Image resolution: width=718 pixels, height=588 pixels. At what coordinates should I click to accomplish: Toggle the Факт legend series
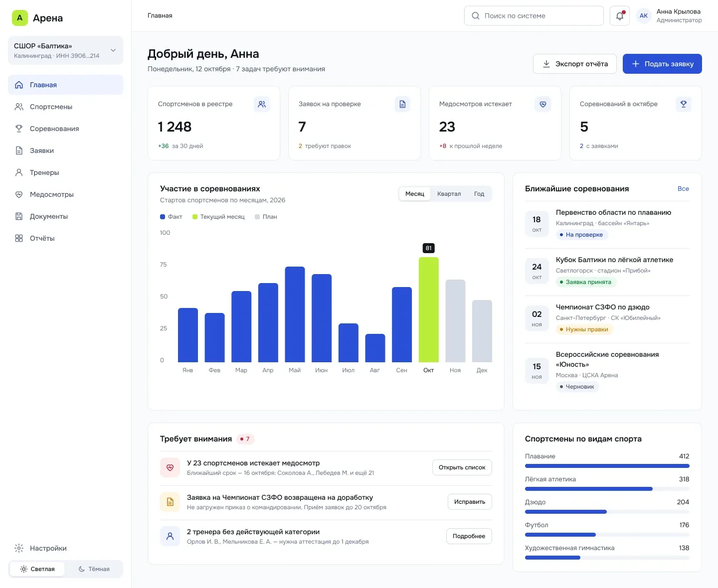pos(171,217)
